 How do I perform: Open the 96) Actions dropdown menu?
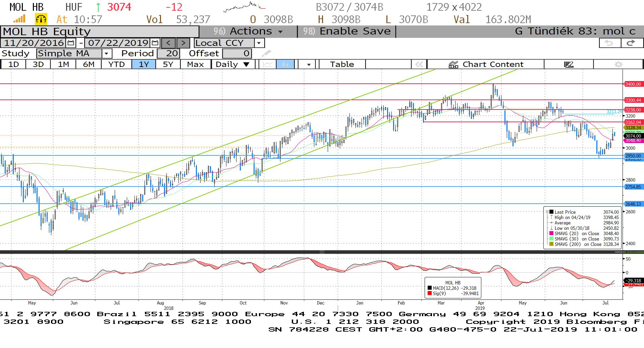coord(248,31)
